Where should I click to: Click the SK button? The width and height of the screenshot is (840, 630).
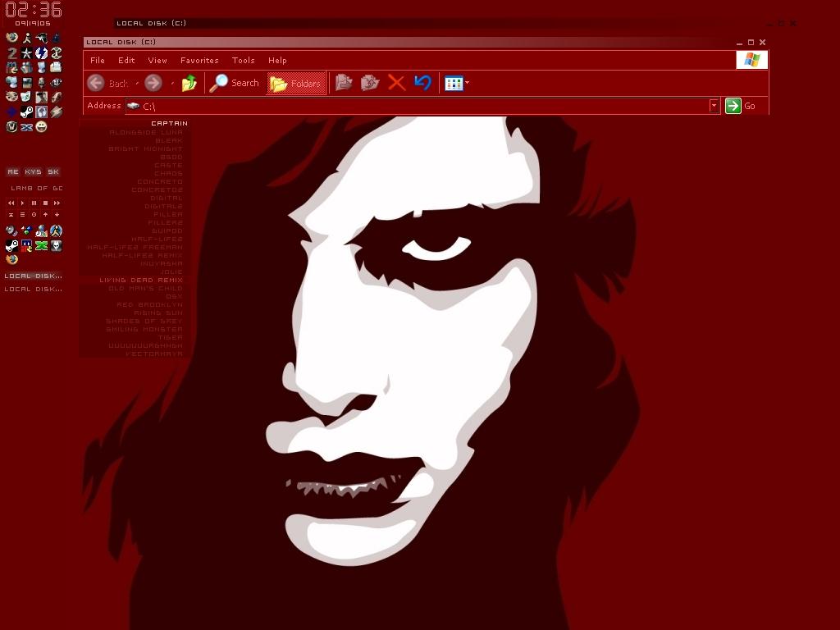[x=53, y=171]
